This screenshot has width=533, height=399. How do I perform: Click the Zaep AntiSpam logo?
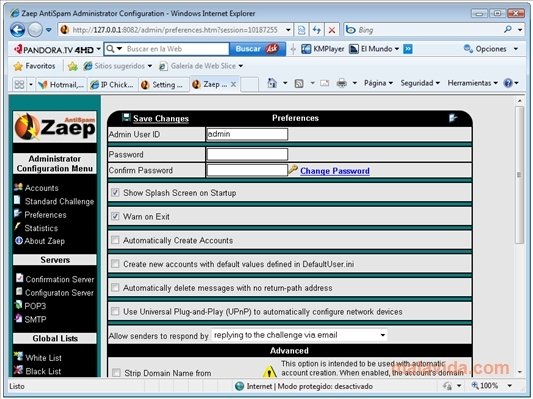55,127
